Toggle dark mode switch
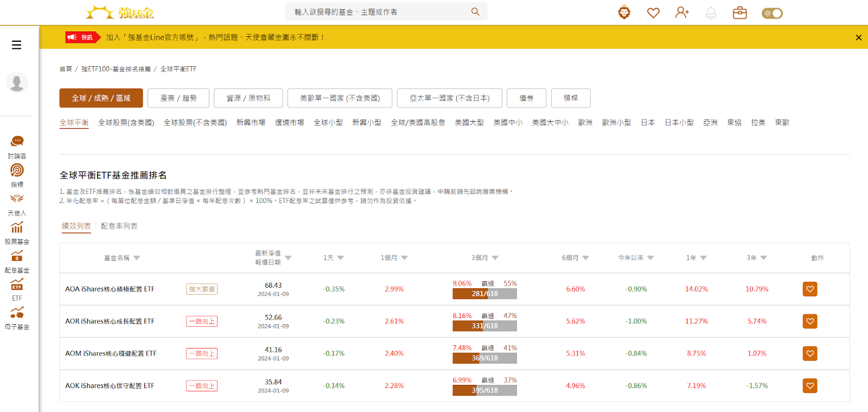This screenshot has height=412, width=868. pos(772,13)
